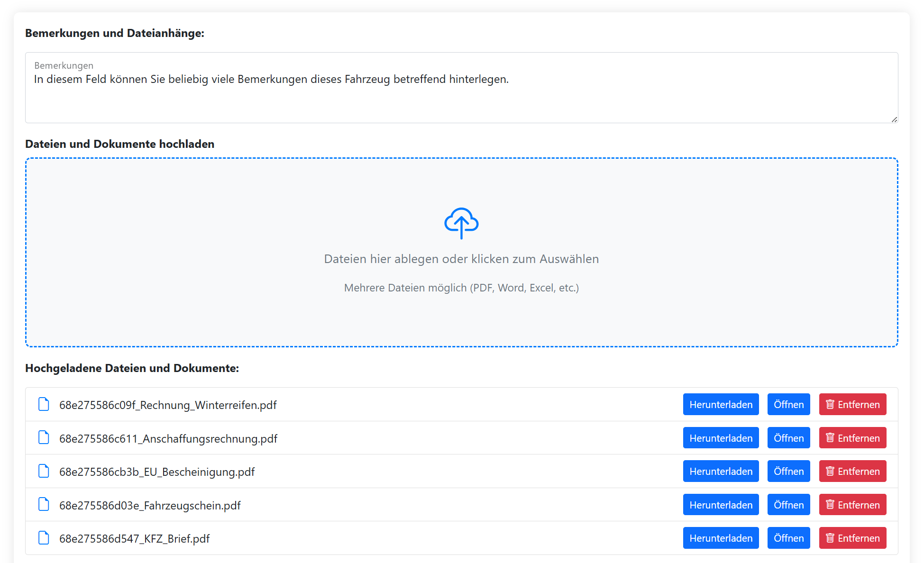Download the EU_Bescheinigung.pdf file
924x563 pixels.
[x=721, y=471]
